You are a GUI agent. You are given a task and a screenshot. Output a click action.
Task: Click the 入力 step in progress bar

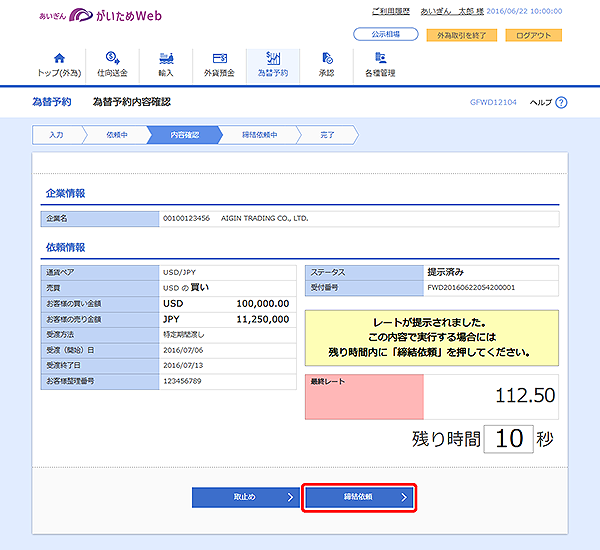point(58,134)
